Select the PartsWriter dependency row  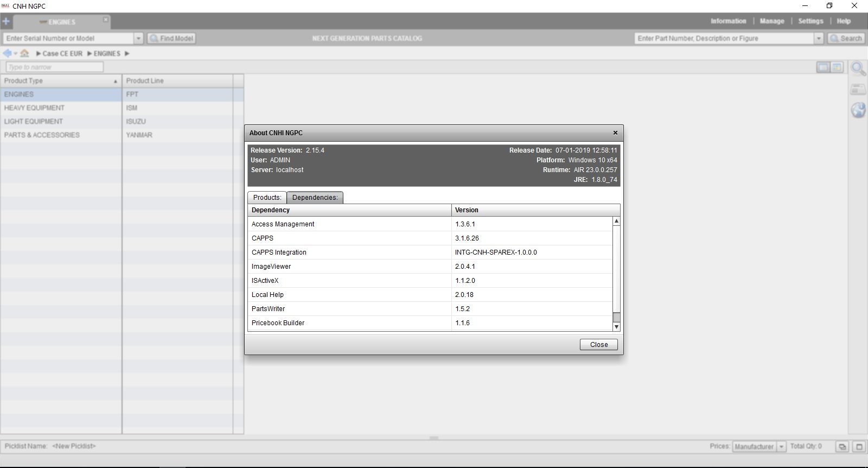coord(430,309)
